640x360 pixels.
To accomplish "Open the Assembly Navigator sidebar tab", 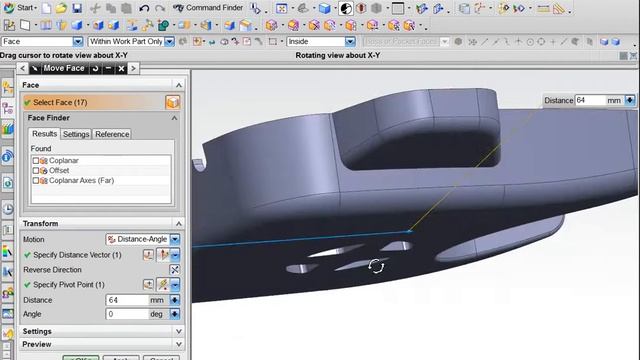I will click(7, 88).
